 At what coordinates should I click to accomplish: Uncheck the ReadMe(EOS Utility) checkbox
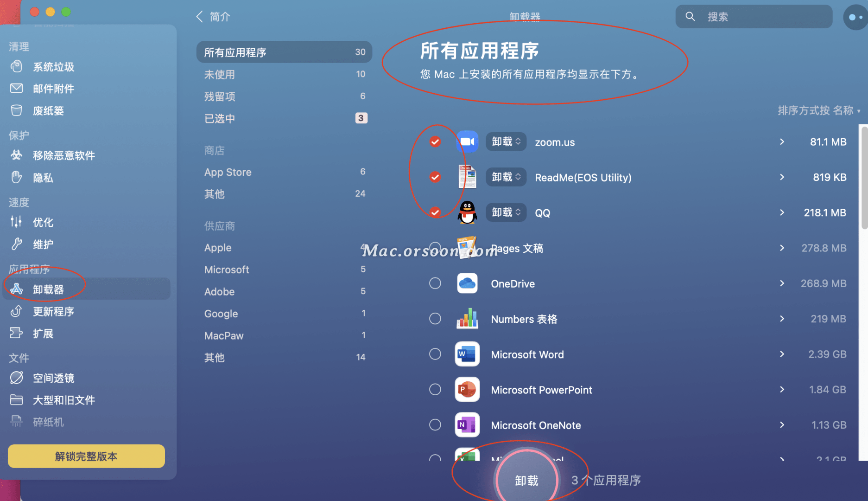(435, 177)
